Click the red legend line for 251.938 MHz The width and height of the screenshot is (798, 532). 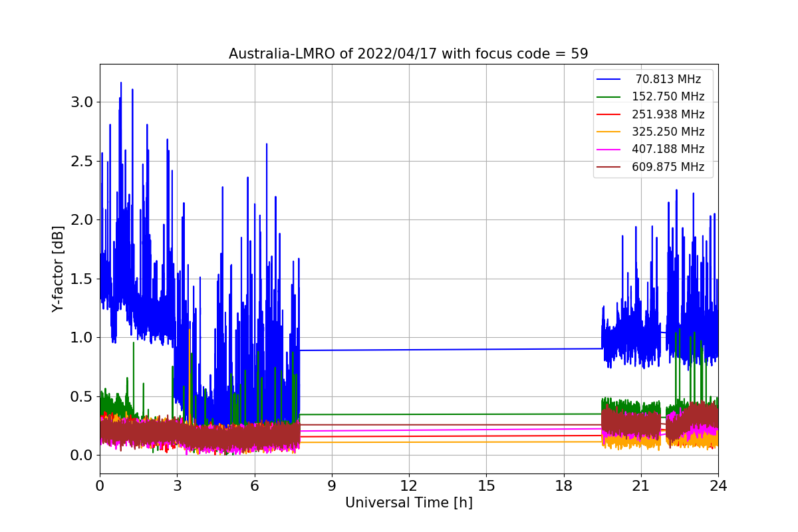[x=609, y=114]
